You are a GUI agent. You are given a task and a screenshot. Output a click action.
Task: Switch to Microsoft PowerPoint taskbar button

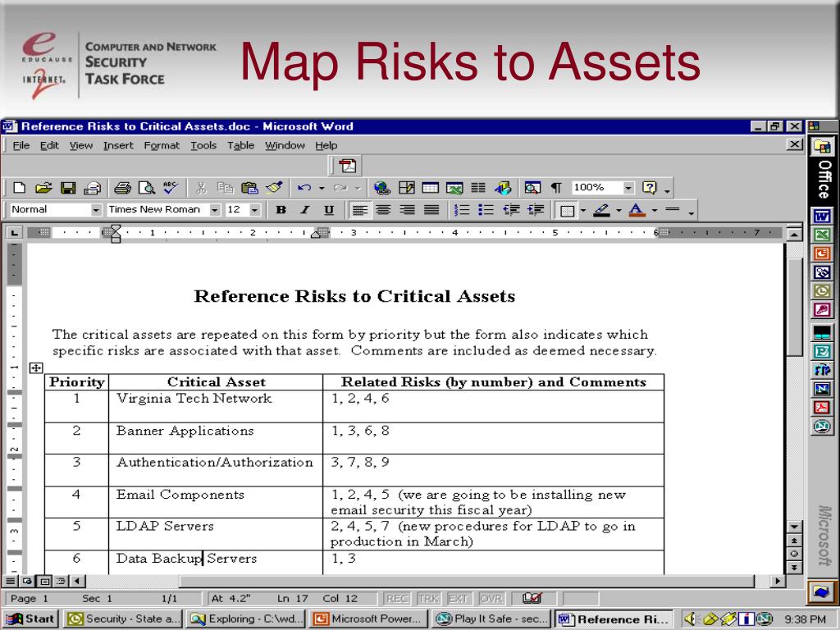click(368, 619)
